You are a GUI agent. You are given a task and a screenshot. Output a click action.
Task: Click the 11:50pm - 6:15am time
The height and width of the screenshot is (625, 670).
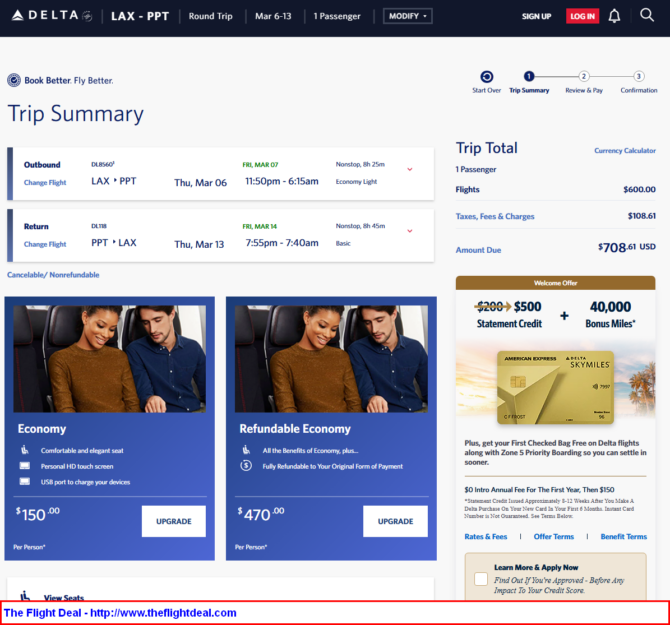coord(282,181)
